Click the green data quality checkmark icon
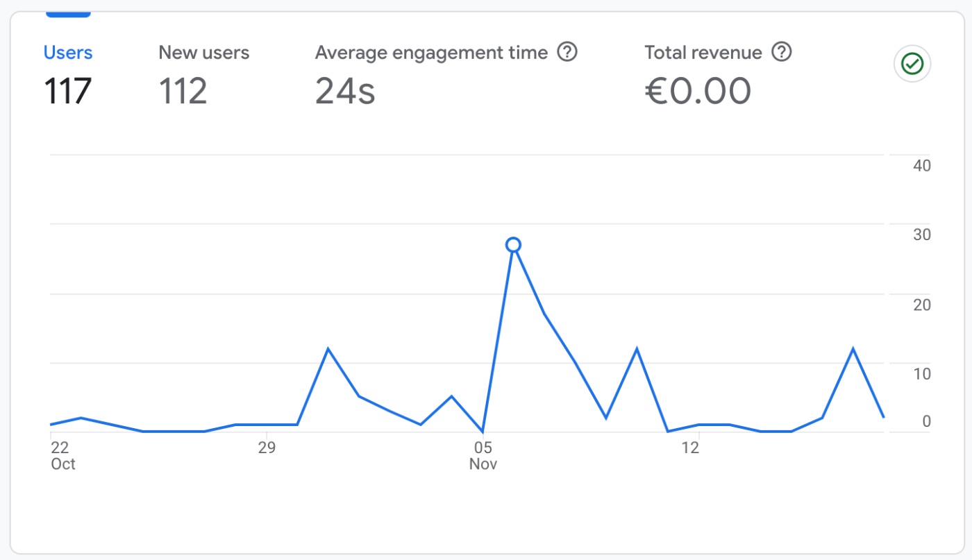The width and height of the screenshot is (972, 560). (912, 63)
